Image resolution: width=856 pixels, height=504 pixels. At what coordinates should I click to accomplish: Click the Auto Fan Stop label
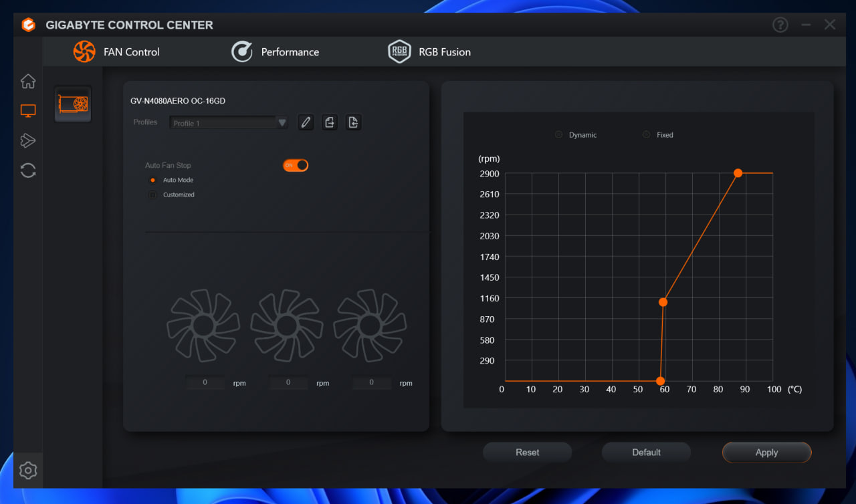coord(168,165)
